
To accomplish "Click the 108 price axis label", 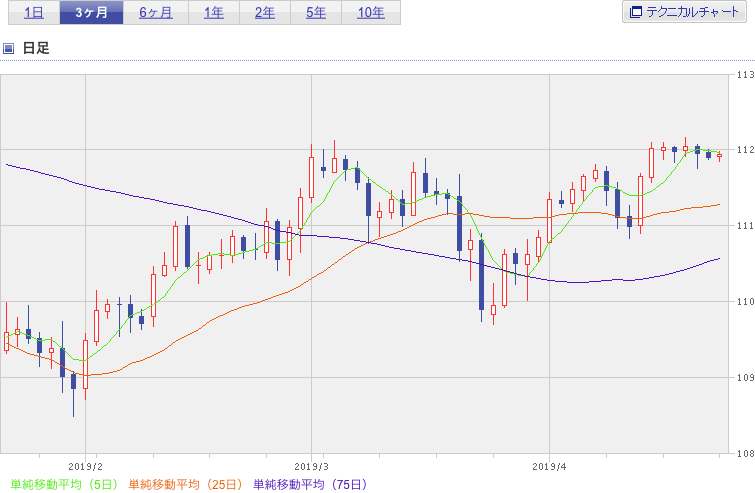I will (x=745, y=453).
